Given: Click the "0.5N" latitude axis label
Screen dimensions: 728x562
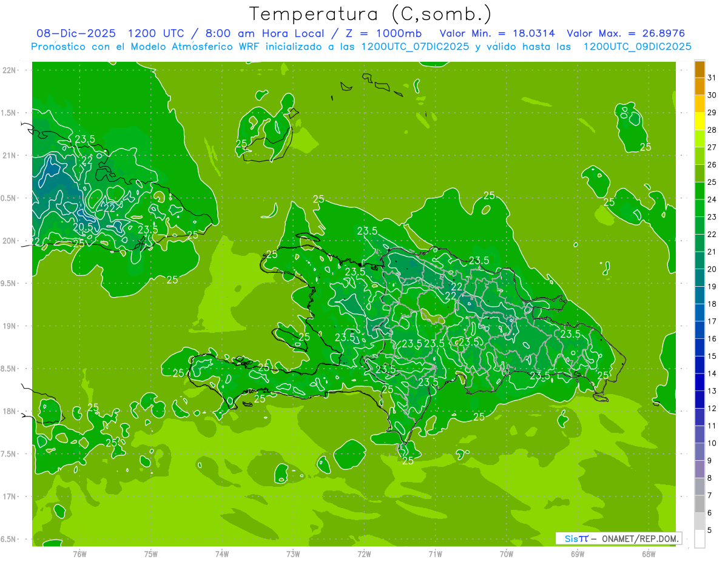Looking at the screenshot, I should 8,198.
